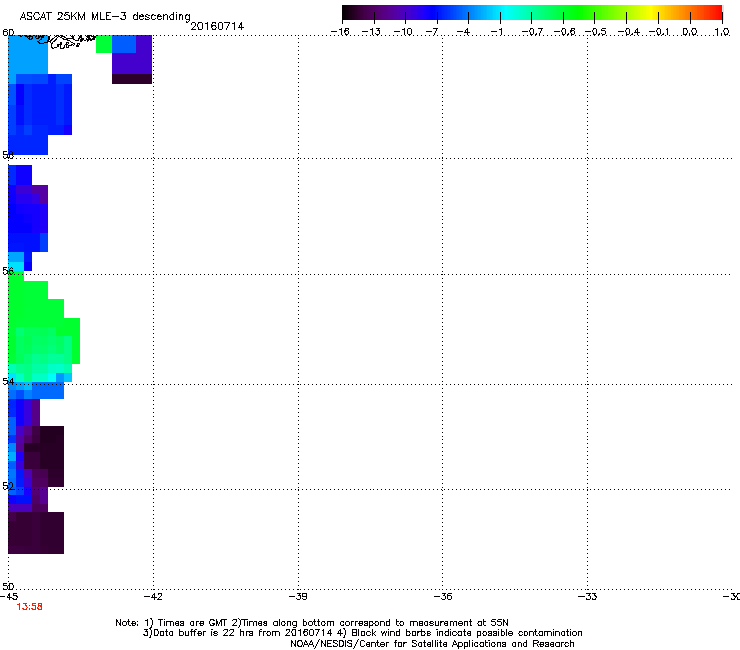
Task: Click the latitude label '52'
Action: [8, 486]
